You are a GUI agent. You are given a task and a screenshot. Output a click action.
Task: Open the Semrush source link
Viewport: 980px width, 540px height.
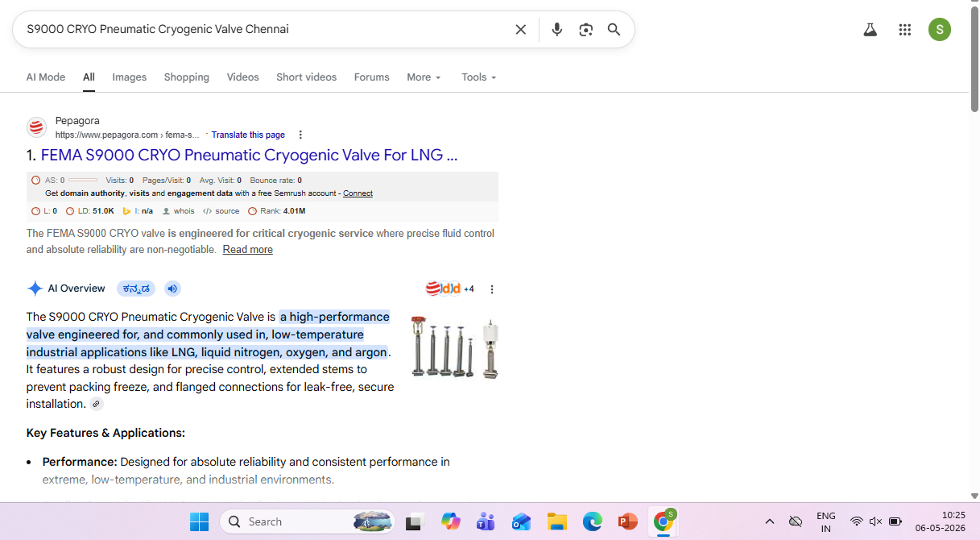tap(221, 211)
